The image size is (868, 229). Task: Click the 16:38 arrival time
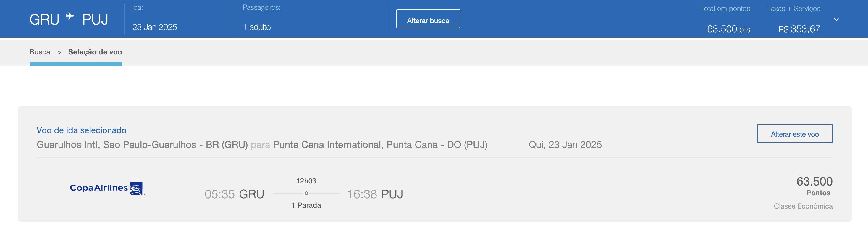click(362, 194)
